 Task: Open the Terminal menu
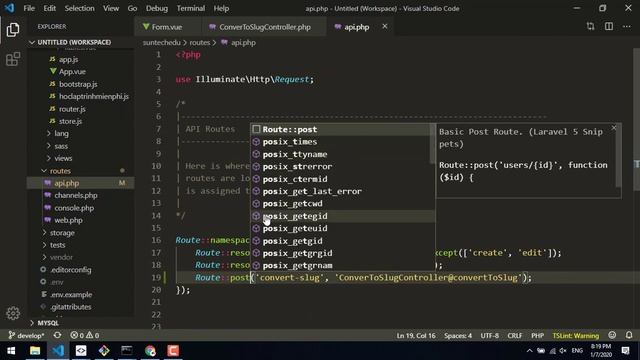191,8
